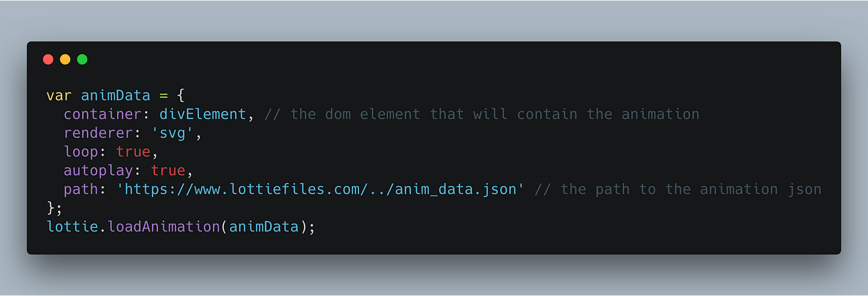The height and width of the screenshot is (296, 868).
Task: Click the animation json path comment
Action: tap(678, 189)
